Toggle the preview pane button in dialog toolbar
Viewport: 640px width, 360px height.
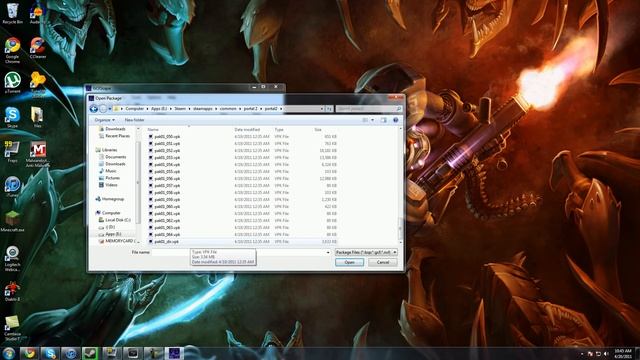383,120
